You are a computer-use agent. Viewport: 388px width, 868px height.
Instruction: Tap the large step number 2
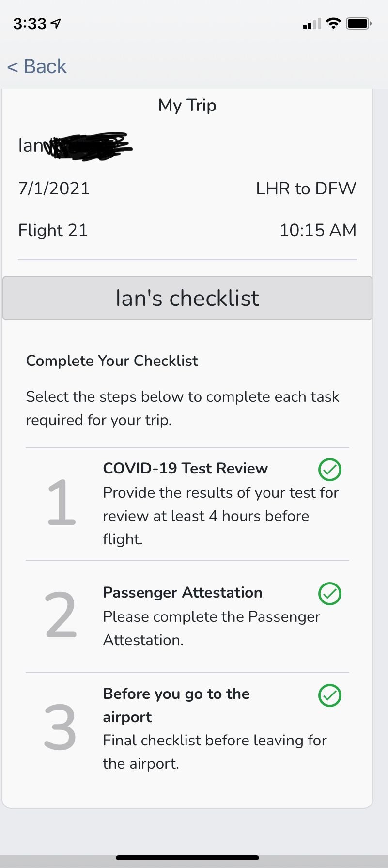click(61, 616)
